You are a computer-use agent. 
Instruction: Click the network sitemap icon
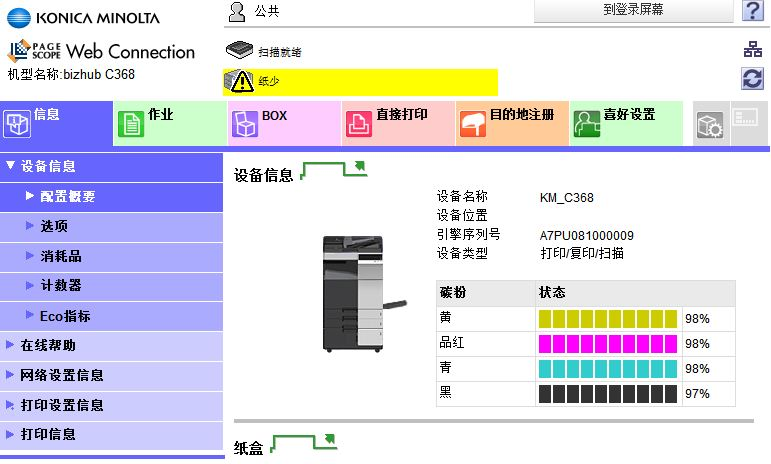(x=753, y=50)
